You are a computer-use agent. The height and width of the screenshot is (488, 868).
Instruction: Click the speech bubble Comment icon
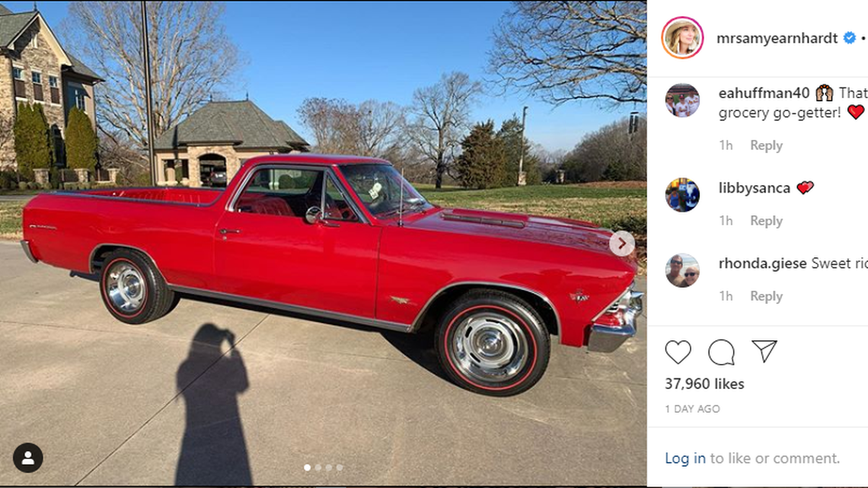coord(721,352)
